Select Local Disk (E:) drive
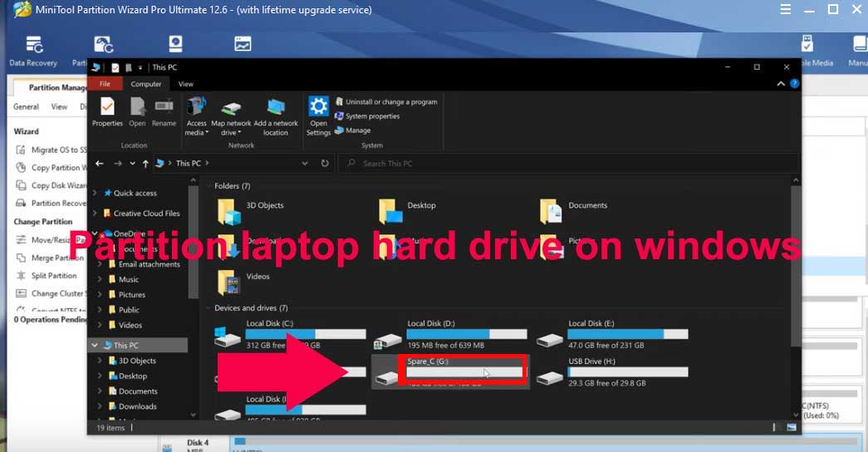Screen dimensions: 868x452 (612, 335)
